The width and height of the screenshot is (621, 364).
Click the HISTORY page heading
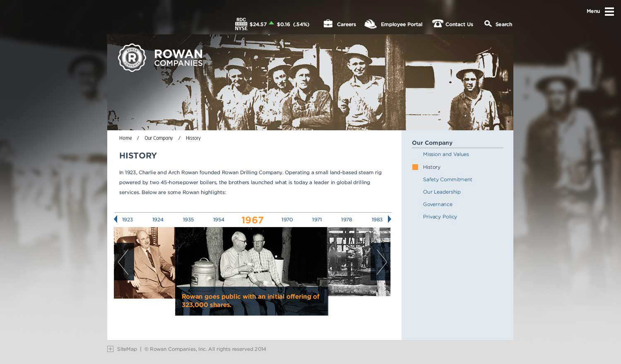pos(138,156)
